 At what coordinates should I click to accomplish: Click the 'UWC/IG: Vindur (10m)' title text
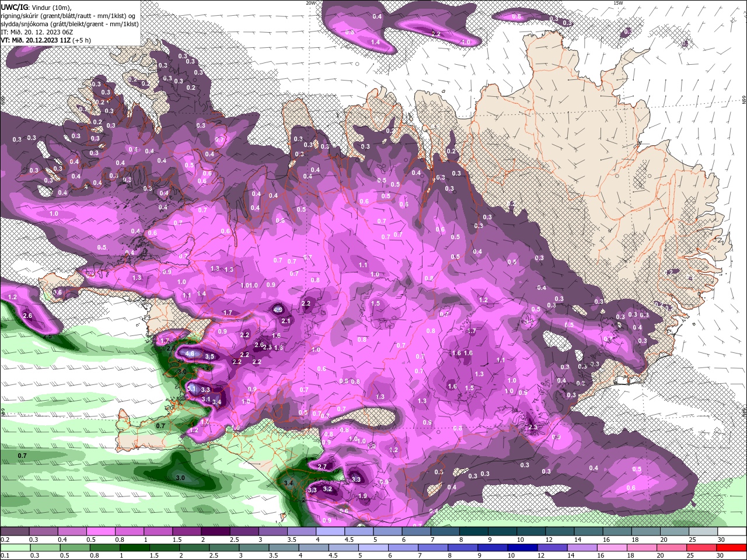[36, 7]
